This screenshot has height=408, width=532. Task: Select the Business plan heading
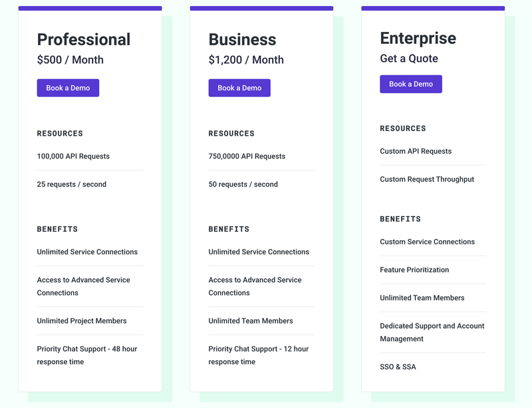[242, 39]
